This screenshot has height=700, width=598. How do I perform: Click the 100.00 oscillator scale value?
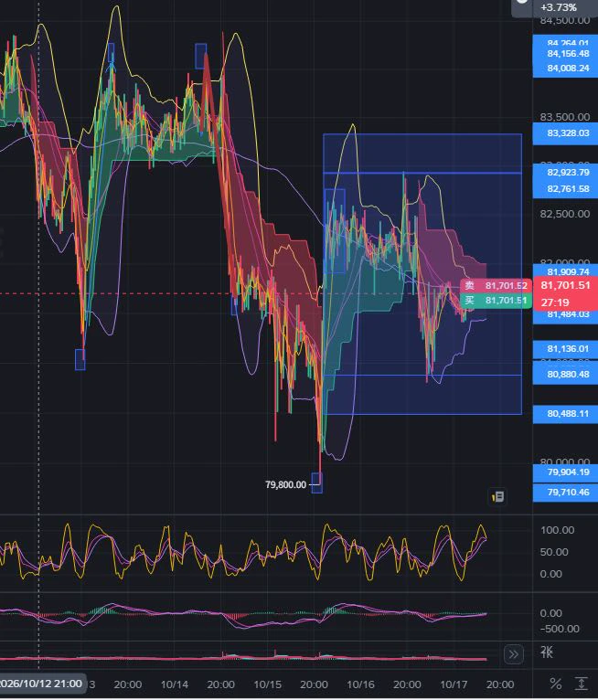[x=557, y=530]
